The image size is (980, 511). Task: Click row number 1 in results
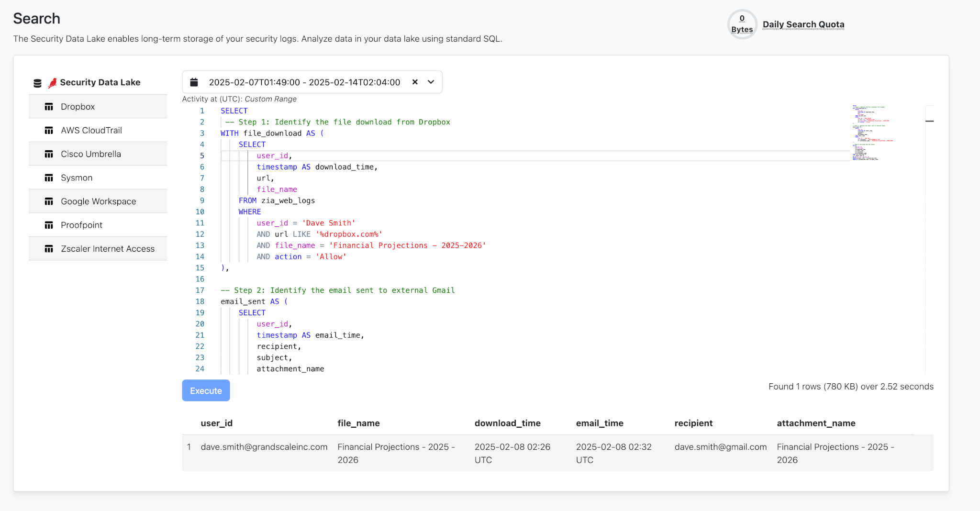click(189, 447)
